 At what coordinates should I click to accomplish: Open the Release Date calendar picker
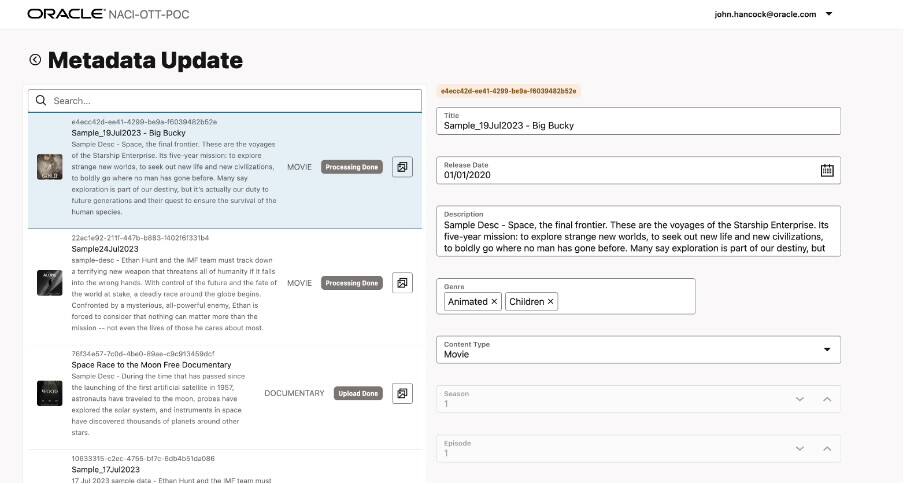click(827, 170)
